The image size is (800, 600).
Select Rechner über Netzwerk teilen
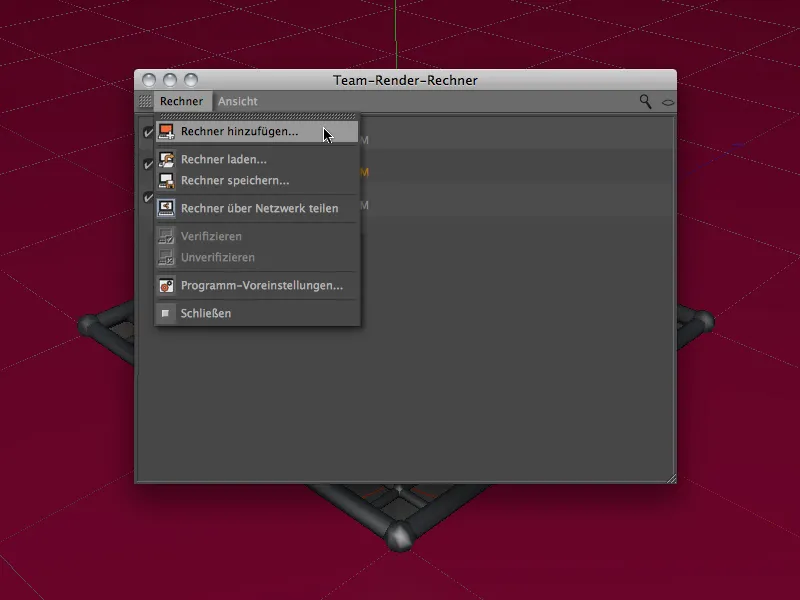tap(257, 208)
